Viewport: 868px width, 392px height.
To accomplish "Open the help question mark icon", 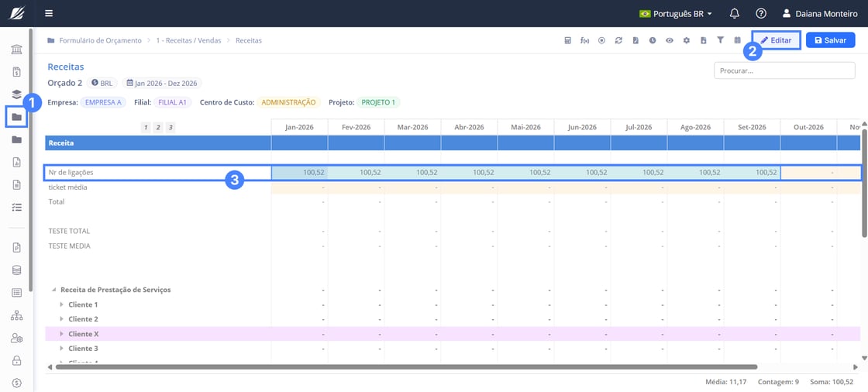I will pyautogui.click(x=761, y=13).
